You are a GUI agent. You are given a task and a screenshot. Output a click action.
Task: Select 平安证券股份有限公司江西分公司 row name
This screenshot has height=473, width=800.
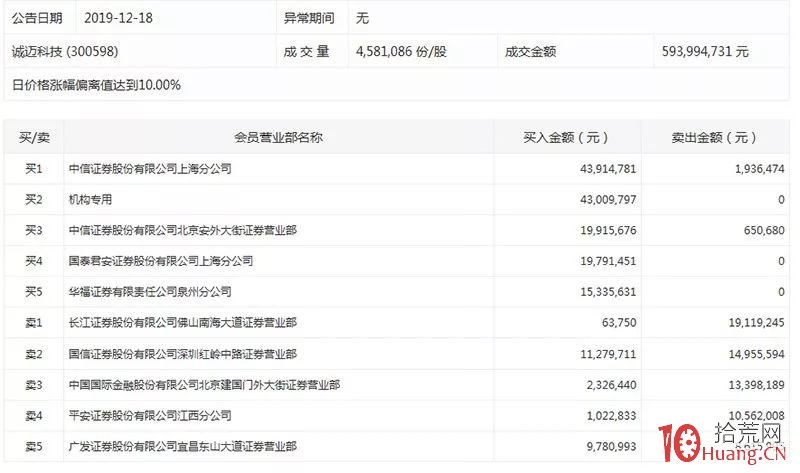[x=150, y=415]
